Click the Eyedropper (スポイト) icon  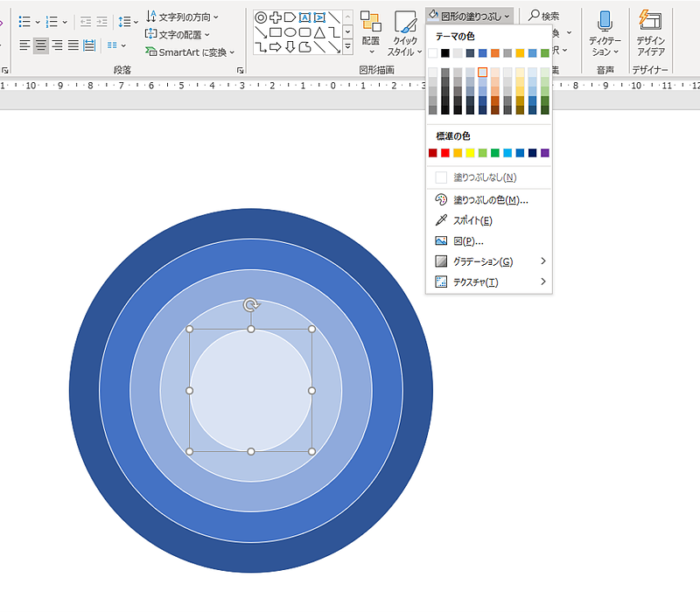point(441,220)
